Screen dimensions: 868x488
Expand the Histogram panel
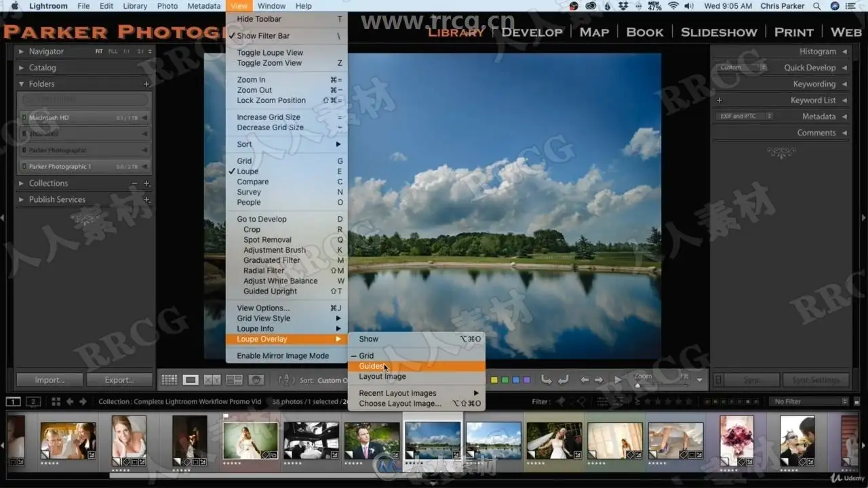[x=844, y=52]
